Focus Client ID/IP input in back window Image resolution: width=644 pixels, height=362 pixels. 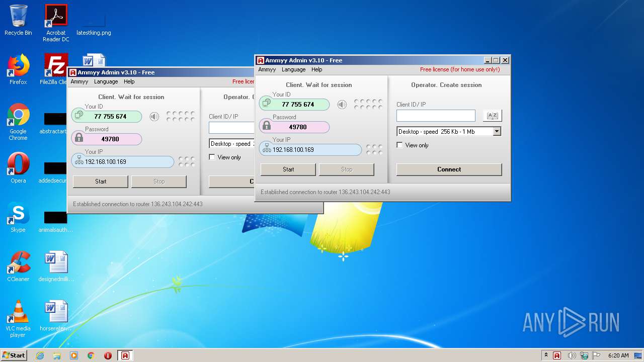point(232,128)
